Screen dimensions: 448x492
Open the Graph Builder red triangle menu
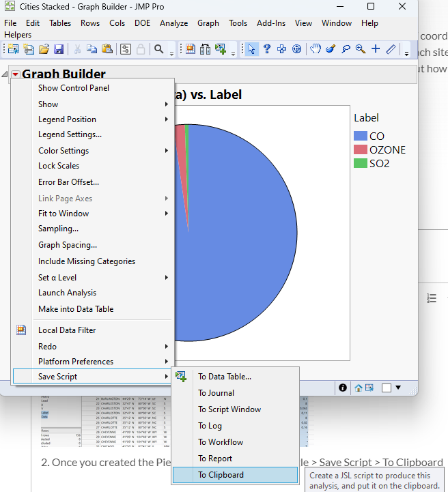click(16, 74)
